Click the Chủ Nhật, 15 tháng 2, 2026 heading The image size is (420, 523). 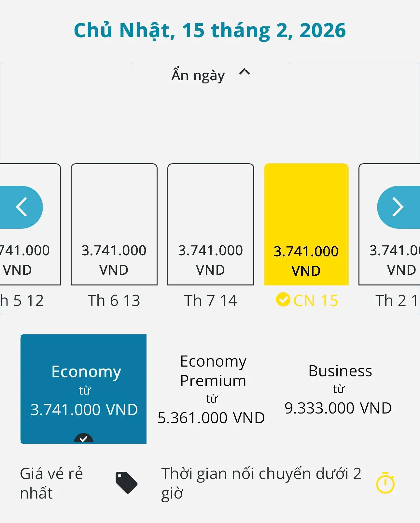click(210, 30)
